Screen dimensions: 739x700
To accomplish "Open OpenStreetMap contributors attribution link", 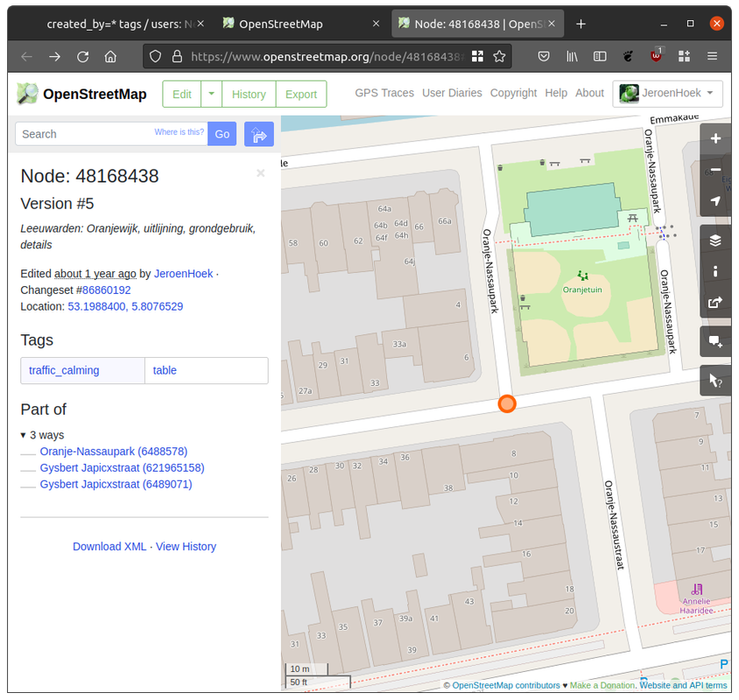I will (506, 685).
